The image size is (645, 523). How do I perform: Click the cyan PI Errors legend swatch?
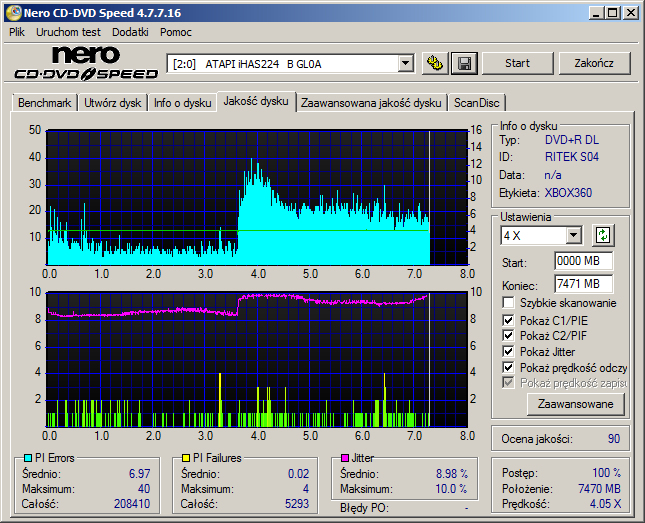[x=28, y=458]
